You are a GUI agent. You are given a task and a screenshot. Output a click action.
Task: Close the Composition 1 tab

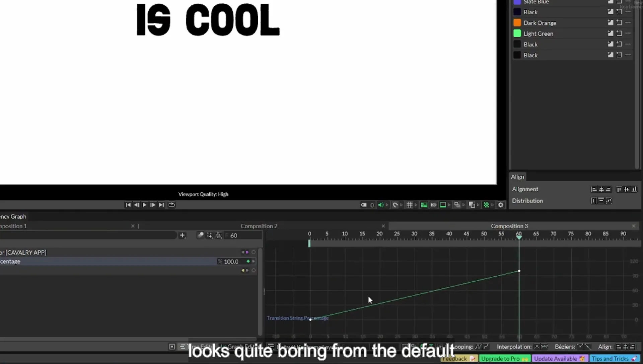pos(133,226)
